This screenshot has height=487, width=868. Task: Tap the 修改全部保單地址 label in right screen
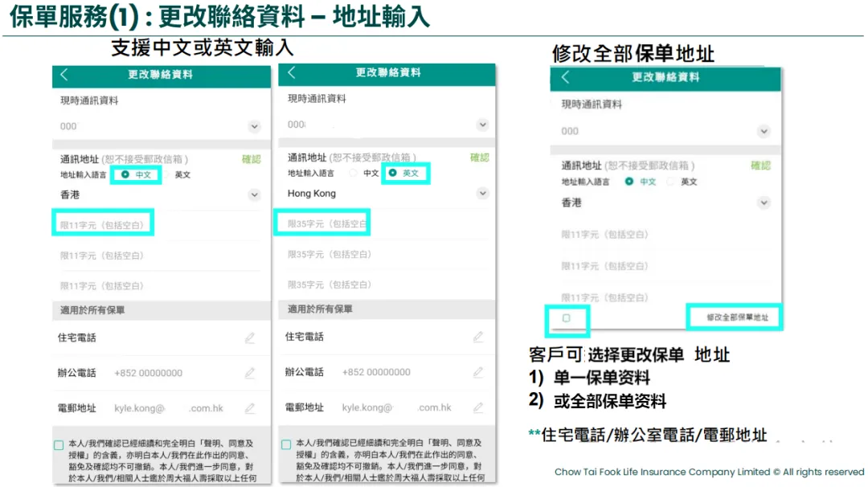tap(737, 317)
